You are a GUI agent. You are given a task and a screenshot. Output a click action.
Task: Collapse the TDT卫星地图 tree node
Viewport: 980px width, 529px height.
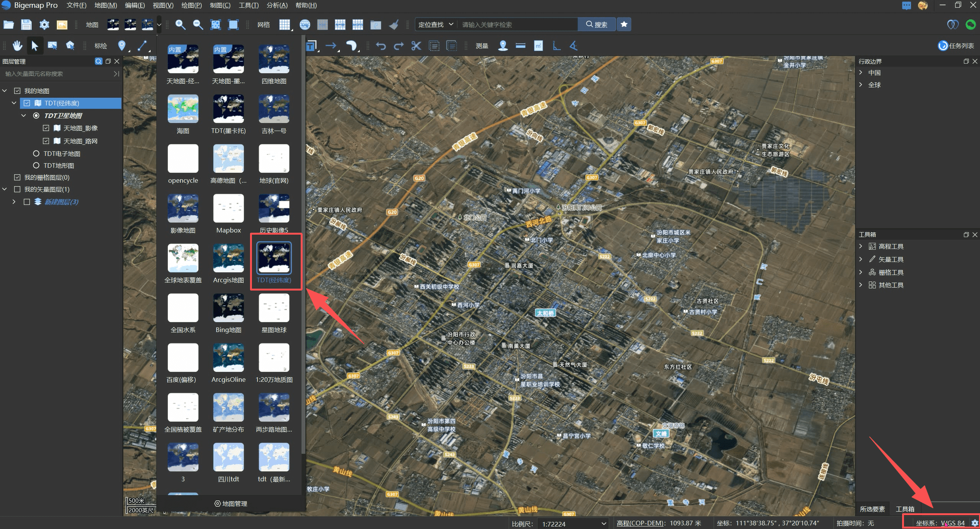[23, 116]
